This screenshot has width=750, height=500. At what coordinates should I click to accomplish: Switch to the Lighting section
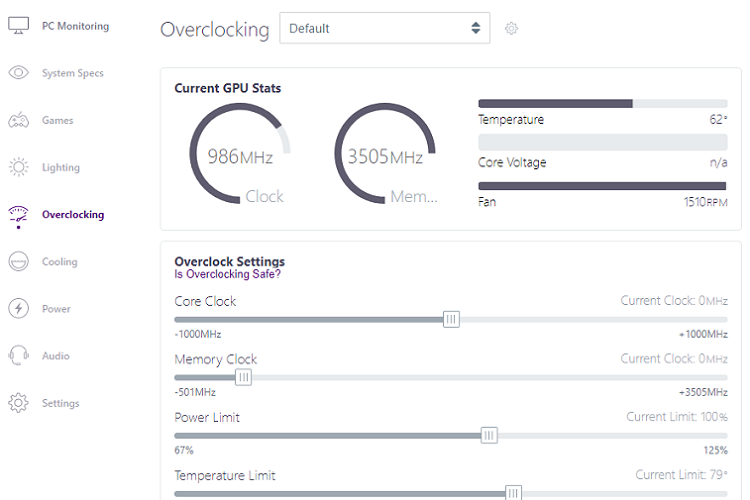(61, 168)
